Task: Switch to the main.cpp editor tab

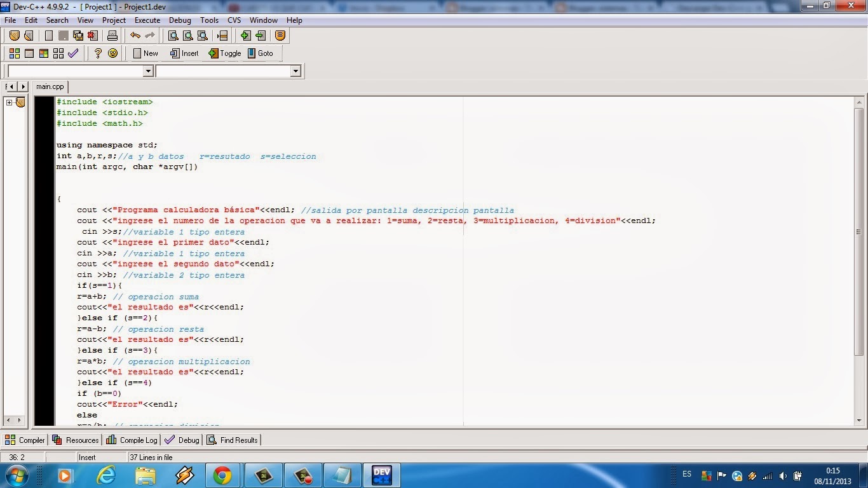Action: [x=50, y=86]
